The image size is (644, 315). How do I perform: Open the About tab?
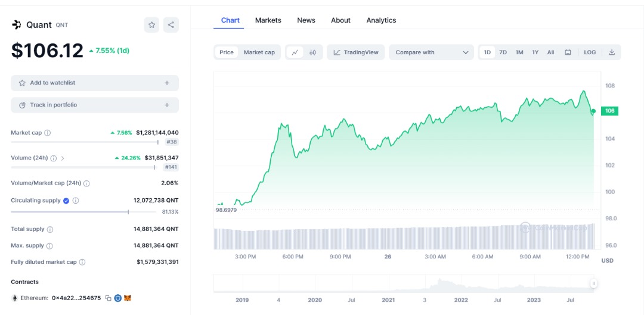(341, 20)
